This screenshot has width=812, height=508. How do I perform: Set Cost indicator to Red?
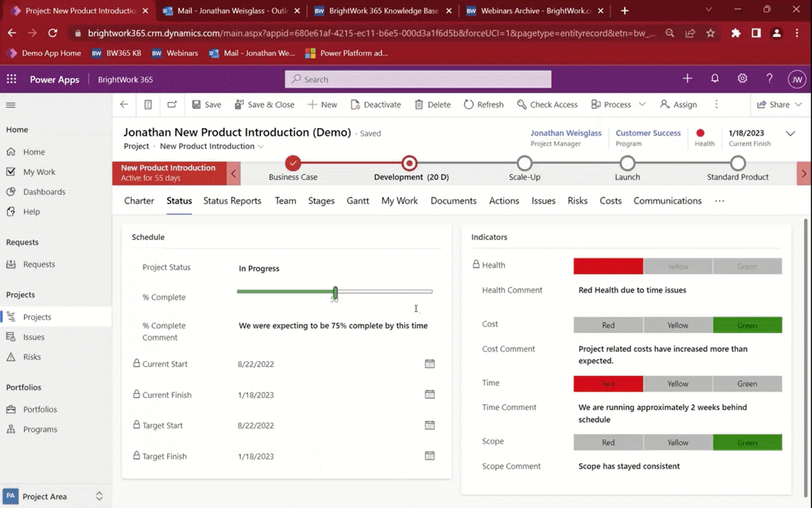tap(608, 325)
